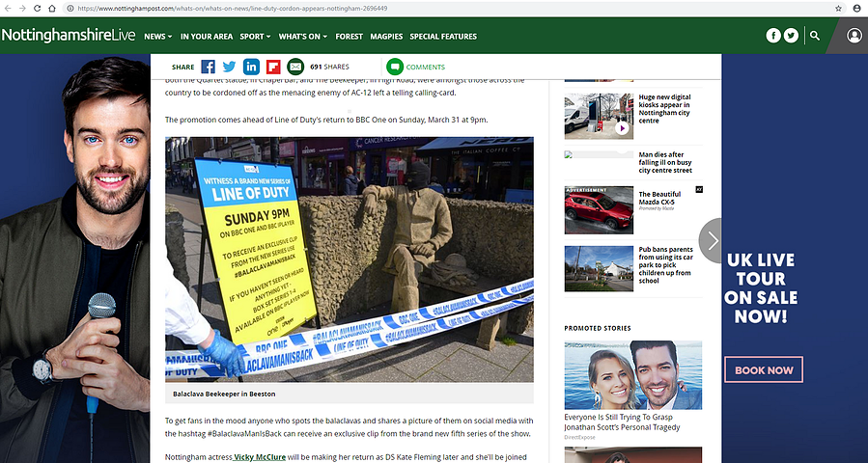The image size is (868, 463).
Task: Expand the News menu
Action: 157,37
